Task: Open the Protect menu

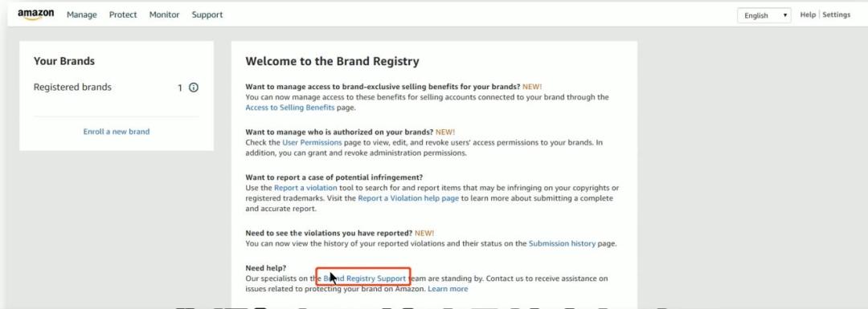Action: [123, 15]
